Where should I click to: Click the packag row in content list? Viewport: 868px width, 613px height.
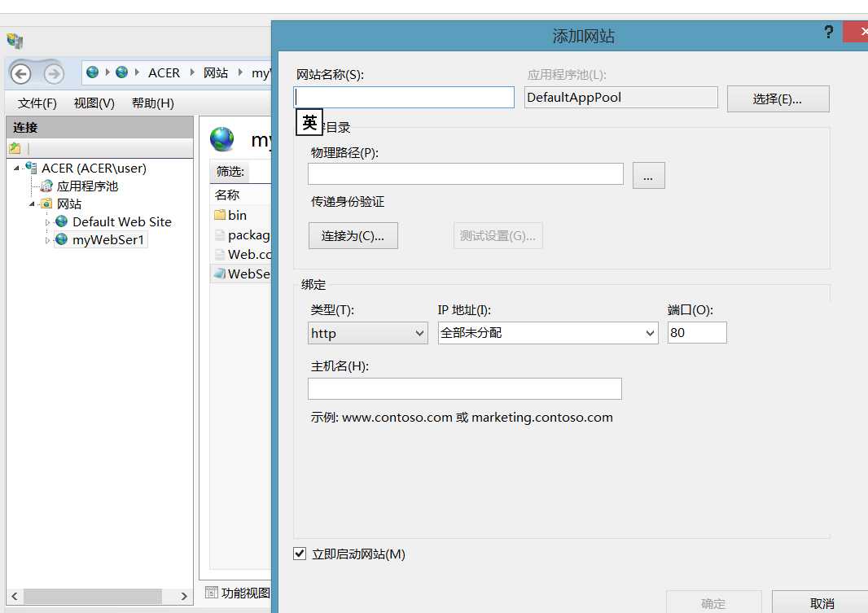pyautogui.click(x=241, y=234)
